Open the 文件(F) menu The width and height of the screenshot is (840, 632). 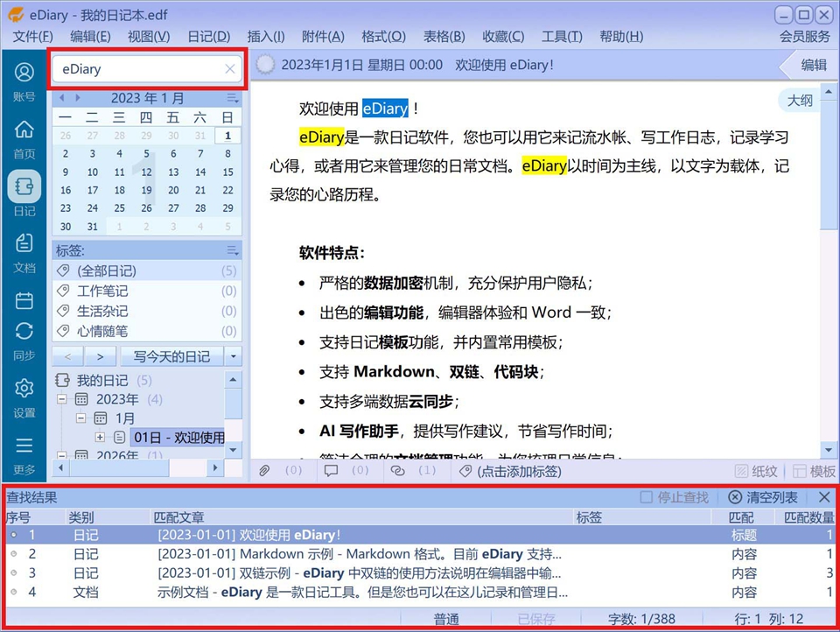coord(32,37)
